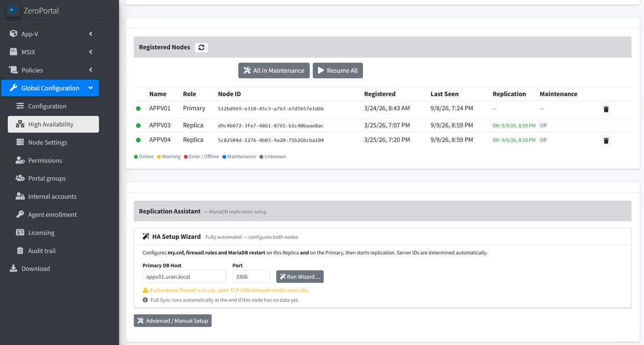Viewport: 644px width, 345px height.
Task: Collapse the Global Configuration chevron
Action: pos(91,88)
